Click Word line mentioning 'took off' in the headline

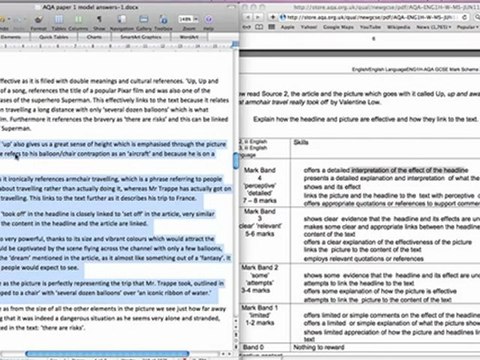[x=107, y=214]
